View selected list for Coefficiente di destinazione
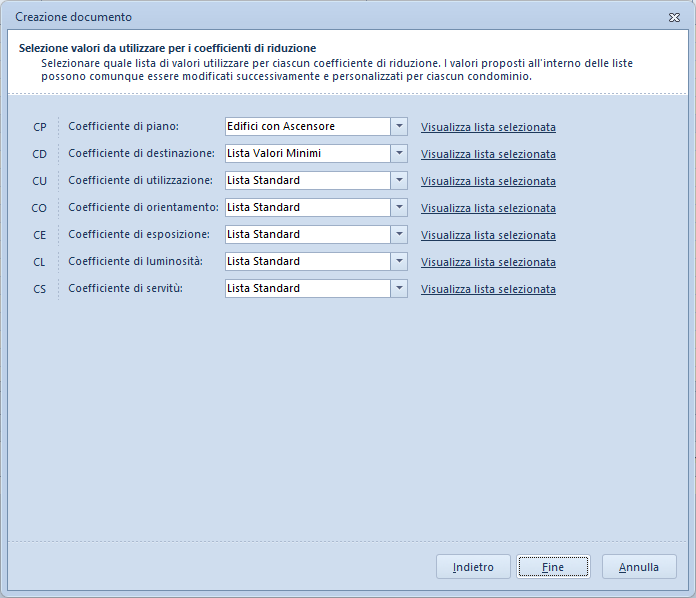Screen dimensions: 696x598 tap(488, 154)
